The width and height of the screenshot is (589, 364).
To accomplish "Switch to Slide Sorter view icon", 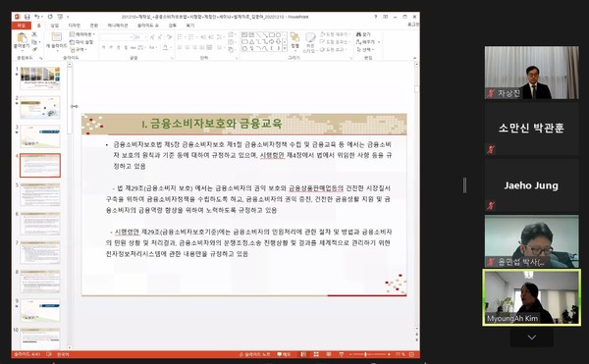I will [316, 354].
